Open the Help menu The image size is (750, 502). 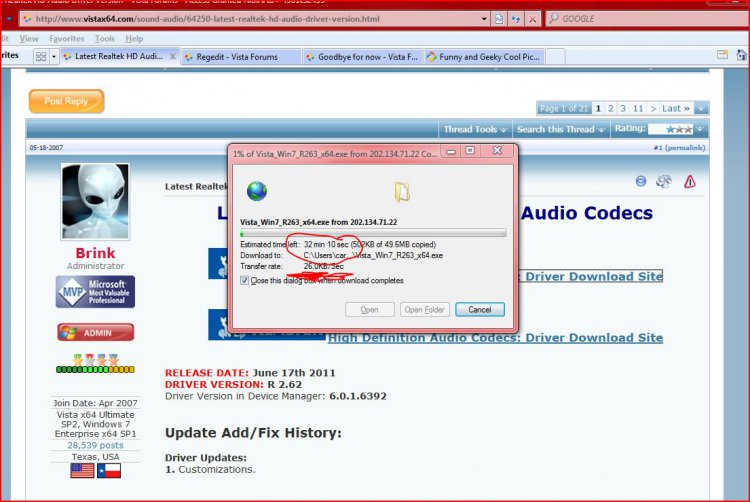(x=134, y=39)
